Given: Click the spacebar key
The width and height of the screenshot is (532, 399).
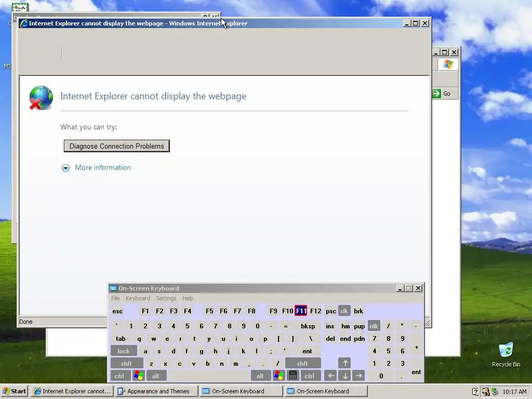Looking at the screenshot, I should tap(209, 376).
